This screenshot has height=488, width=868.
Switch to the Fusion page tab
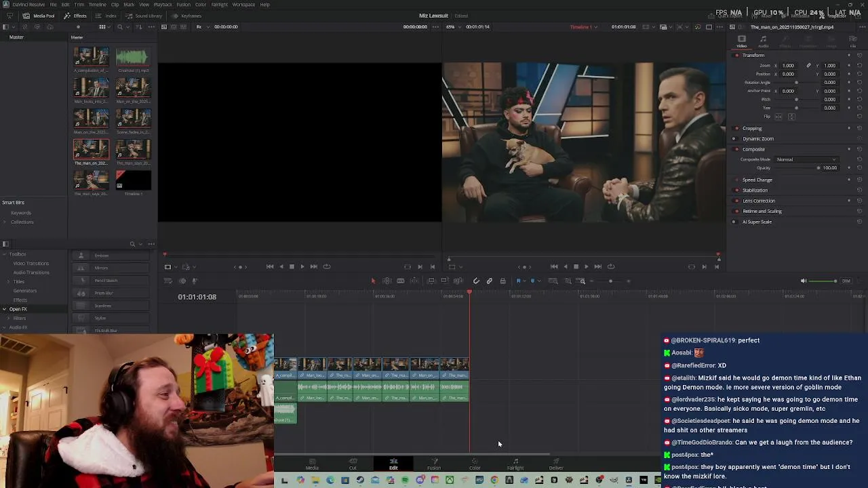[x=434, y=464]
